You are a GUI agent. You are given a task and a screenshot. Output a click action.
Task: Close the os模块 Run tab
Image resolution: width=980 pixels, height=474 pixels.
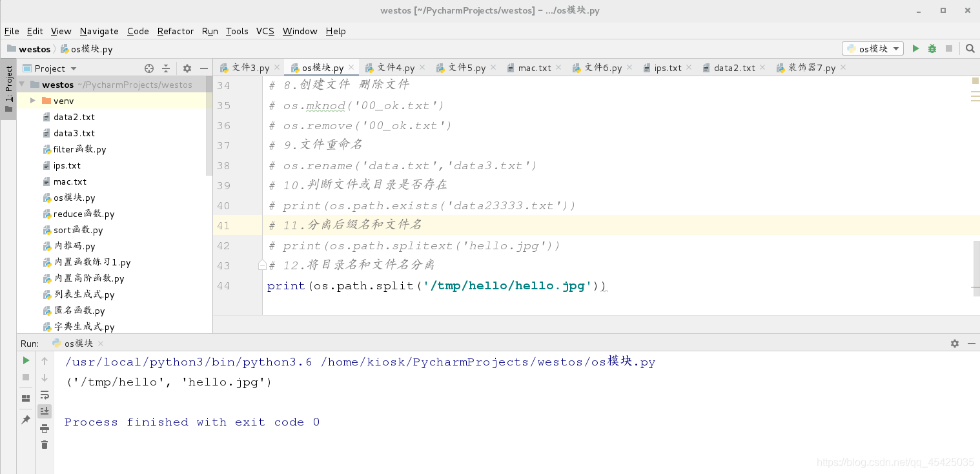(101, 344)
